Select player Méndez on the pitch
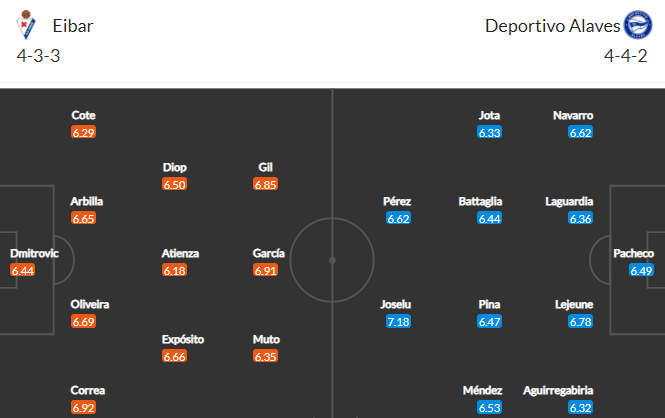Image resolution: width=665 pixels, height=418 pixels. (x=482, y=390)
